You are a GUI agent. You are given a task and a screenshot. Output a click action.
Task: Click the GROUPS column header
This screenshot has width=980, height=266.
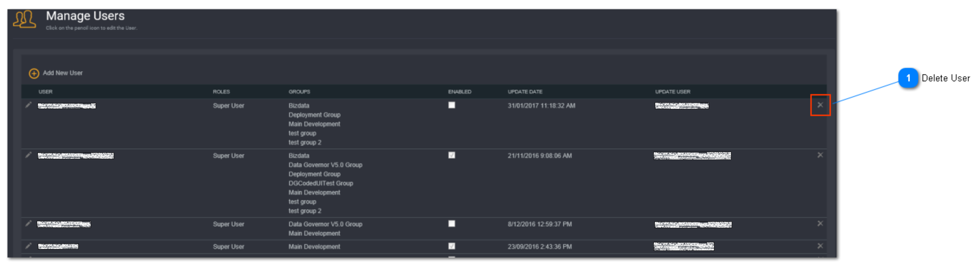point(299,92)
